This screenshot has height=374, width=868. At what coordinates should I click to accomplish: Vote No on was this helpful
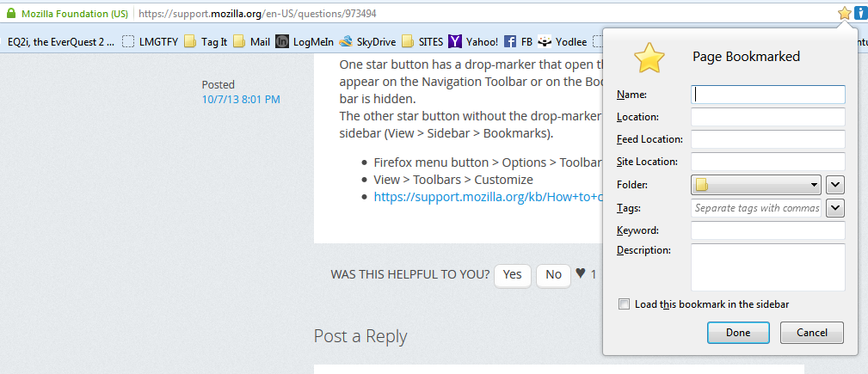click(x=553, y=274)
